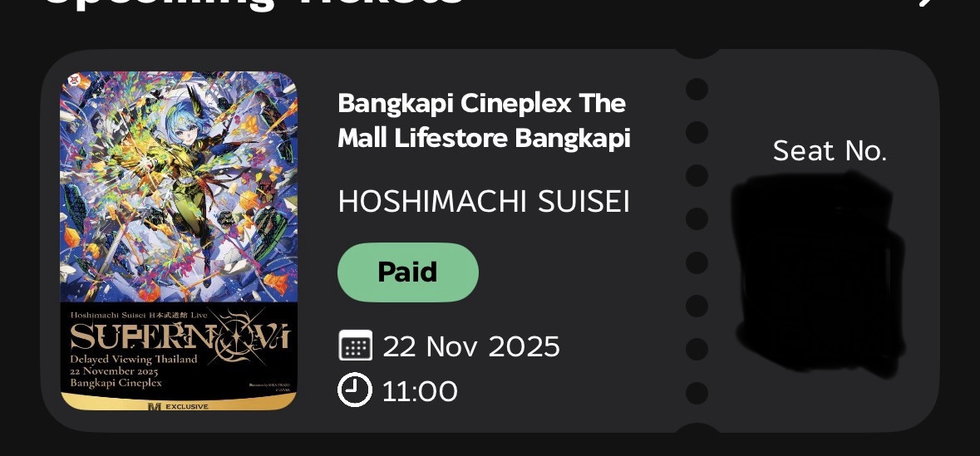This screenshot has width=980, height=456.
Task: Tap the M Exclusive gold banner on the poster
Action: 179,403
